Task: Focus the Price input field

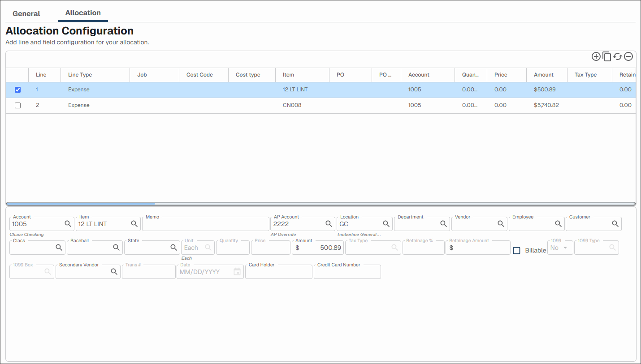Action: 271,248
